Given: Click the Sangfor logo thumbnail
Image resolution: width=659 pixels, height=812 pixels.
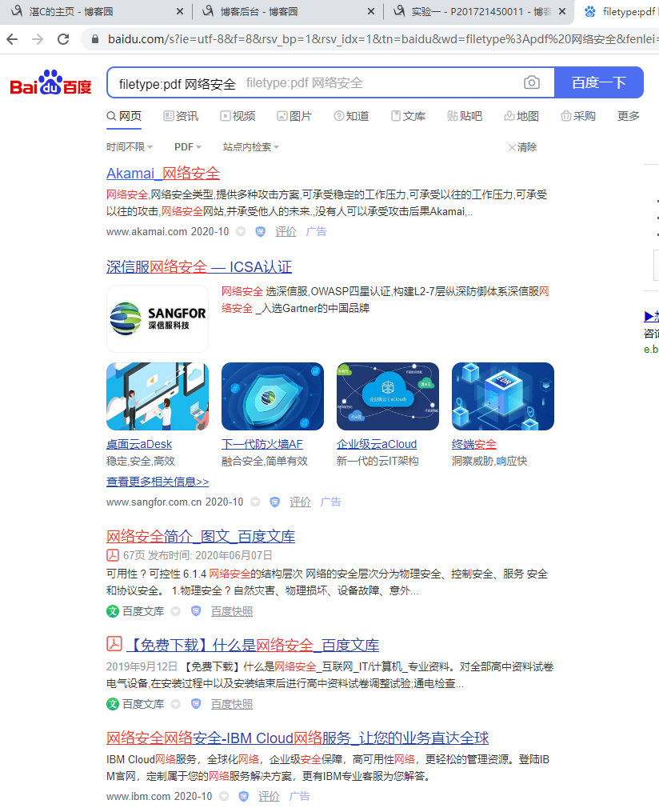Looking at the screenshot, I should pyautogui.click(x=158, y=318).
